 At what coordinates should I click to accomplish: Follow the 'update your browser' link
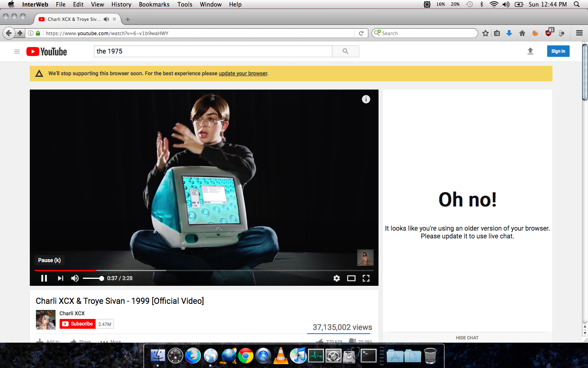243,74
